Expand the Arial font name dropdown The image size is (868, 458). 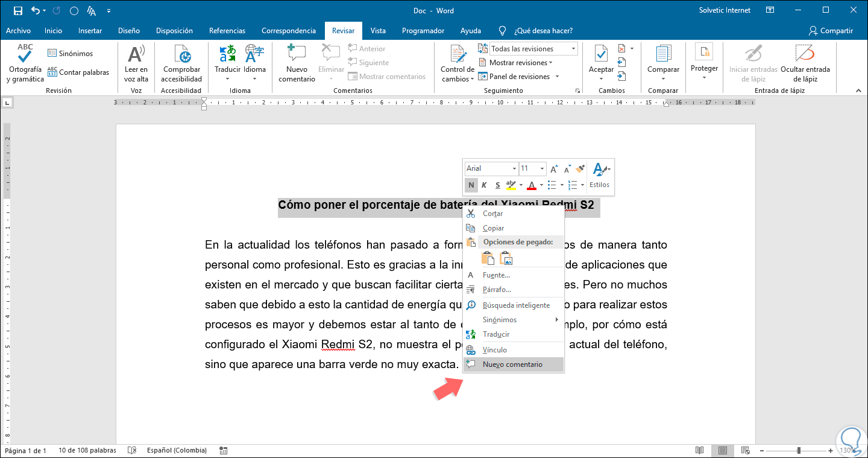(514, 169)
